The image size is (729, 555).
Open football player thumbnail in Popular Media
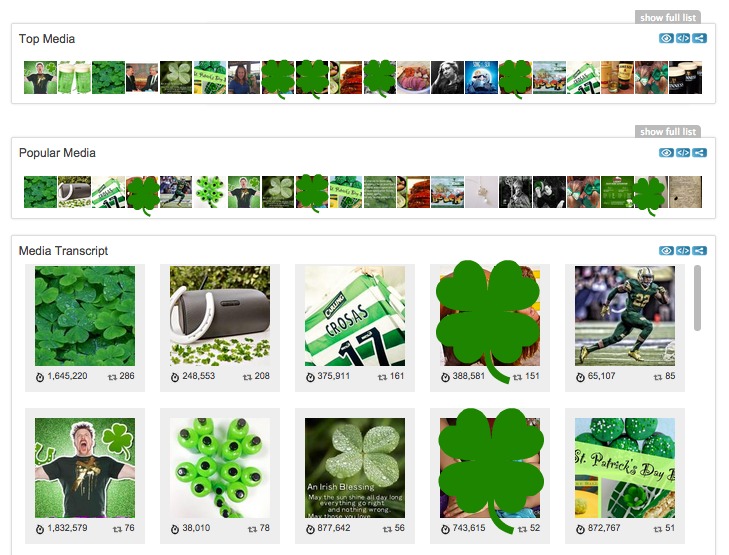(x=176, y=192)
